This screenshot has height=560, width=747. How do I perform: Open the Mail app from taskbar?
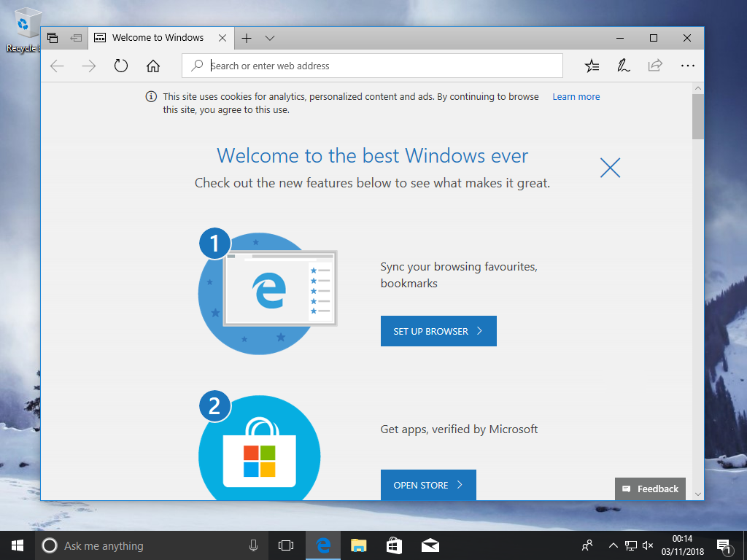pos(430,545)
